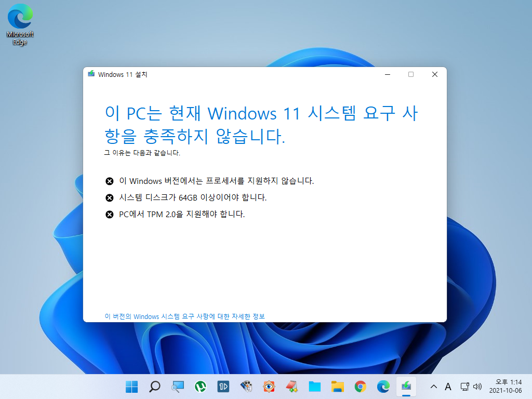This screenshot has width=532, height=399.
Task: Launch the eye image viewer from taskbar
Action: click(269, 387)
